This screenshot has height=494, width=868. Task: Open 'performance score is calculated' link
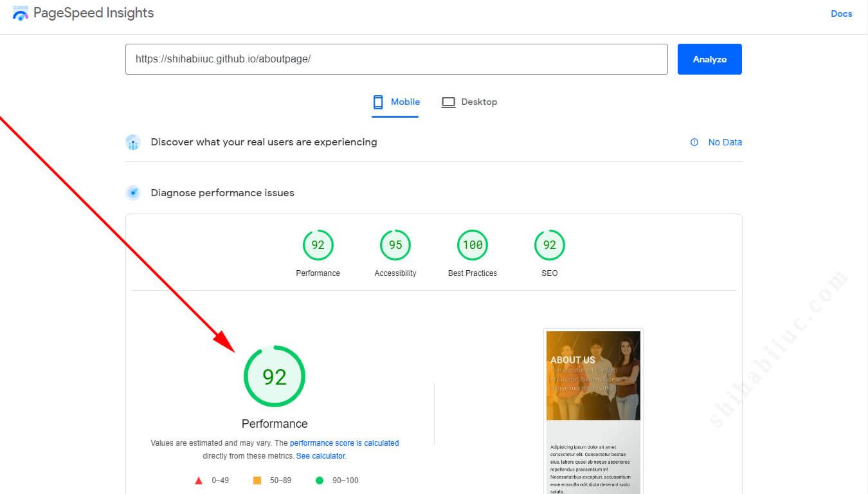[x=344, y=443]
